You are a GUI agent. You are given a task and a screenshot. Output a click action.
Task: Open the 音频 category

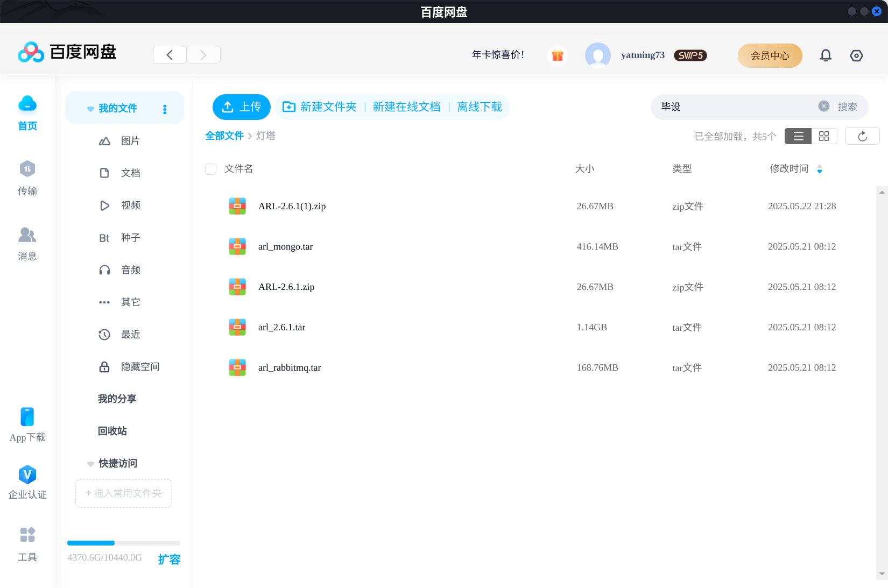pyautogui.click(x=120, y=270)
